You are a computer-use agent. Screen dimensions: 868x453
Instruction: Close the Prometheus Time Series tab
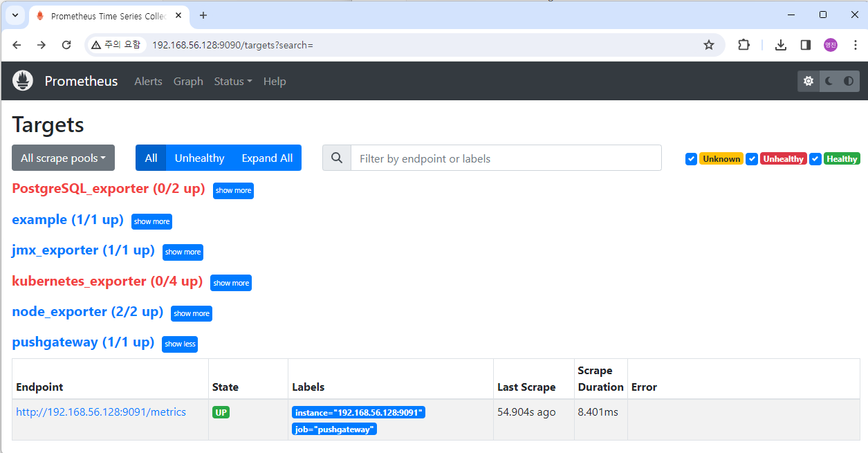point(179,15)
